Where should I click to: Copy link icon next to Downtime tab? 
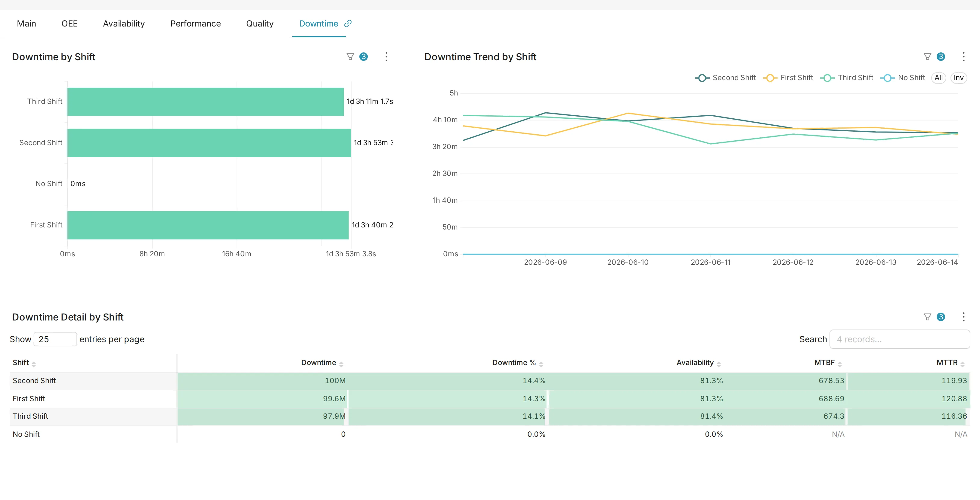348,23
